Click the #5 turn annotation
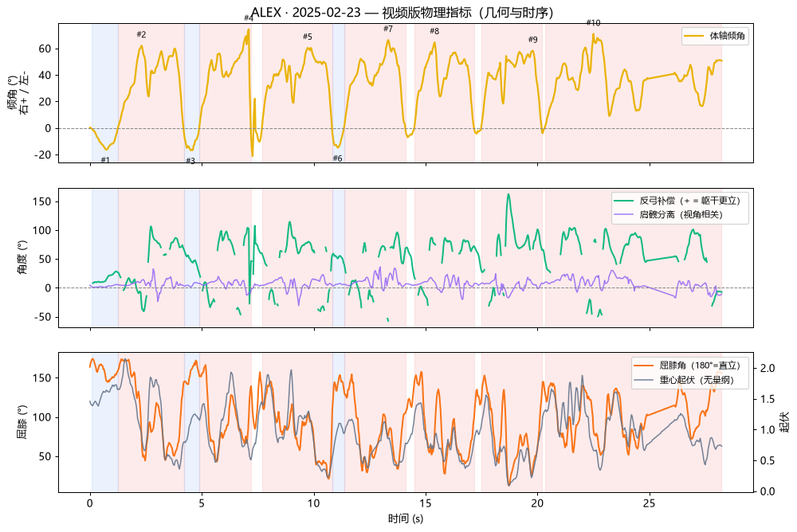 click(x=308, y=37)
